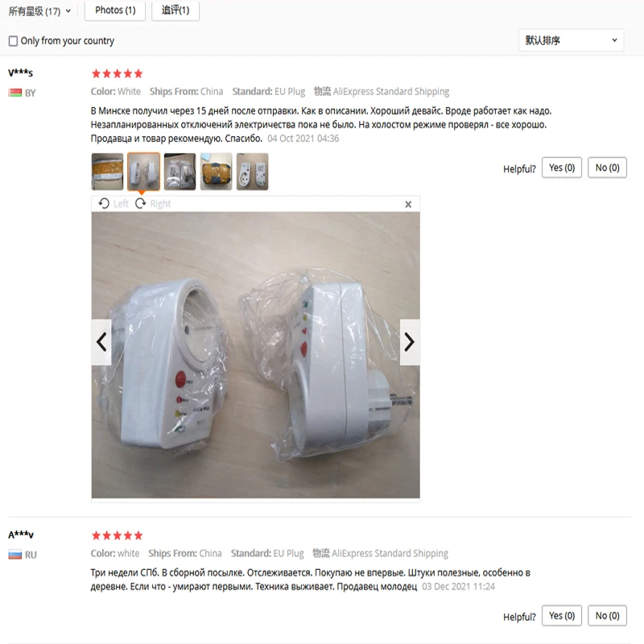
Task: Open the third review photo thumbnail
Action: coord(180,171)
